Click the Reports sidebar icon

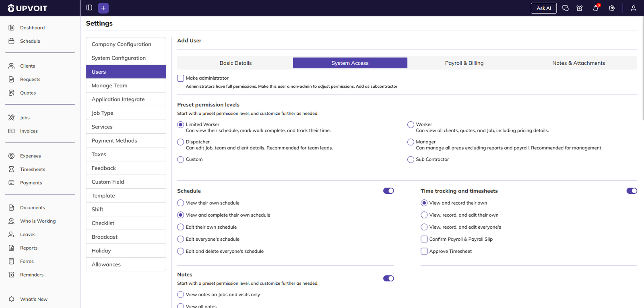[x=12, y=248]
